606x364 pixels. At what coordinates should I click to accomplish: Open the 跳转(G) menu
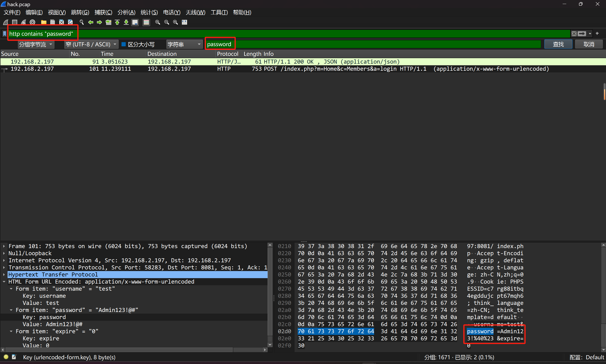(80, 13)
